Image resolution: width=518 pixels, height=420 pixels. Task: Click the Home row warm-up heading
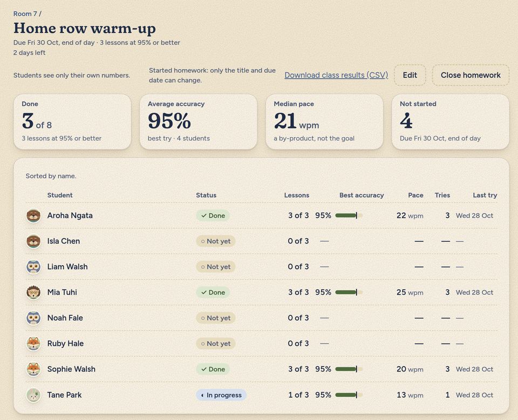[x=85, y=28]
